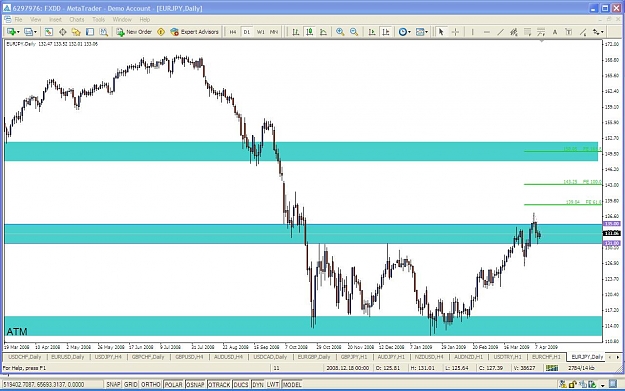Set timeframe to MN
Image resolution: width=625 pixels, height=391 pixels.
click(x=274, y=32)
